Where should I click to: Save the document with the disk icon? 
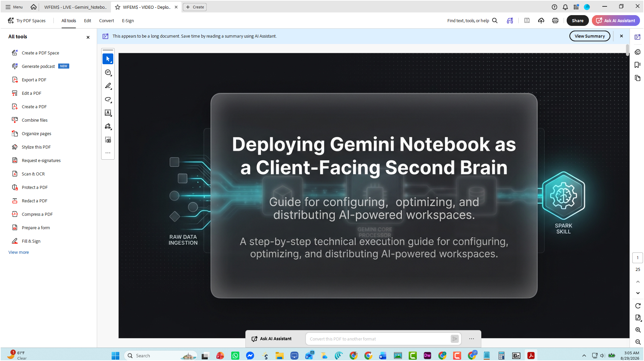[x=527, y=21]
